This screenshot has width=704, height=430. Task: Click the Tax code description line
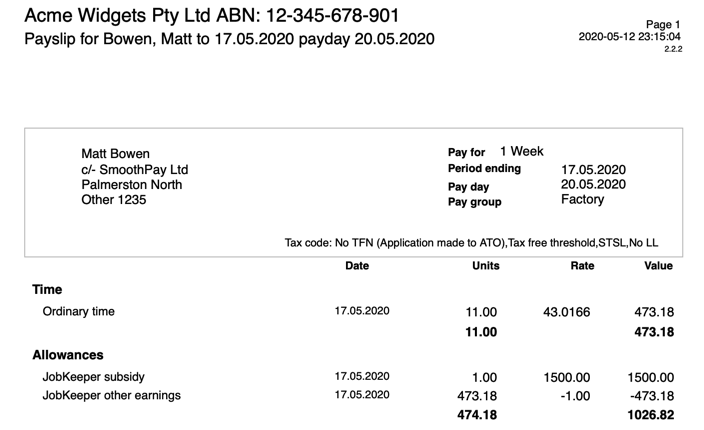tap(472, 243)
